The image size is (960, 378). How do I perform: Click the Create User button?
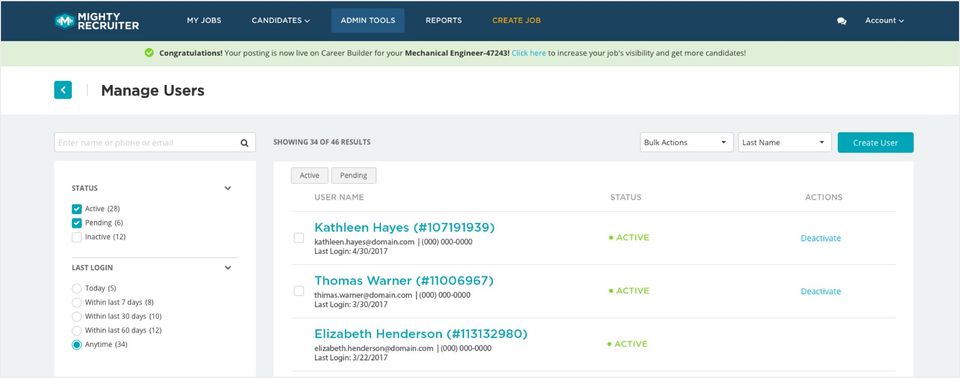(x=876, y=143)
